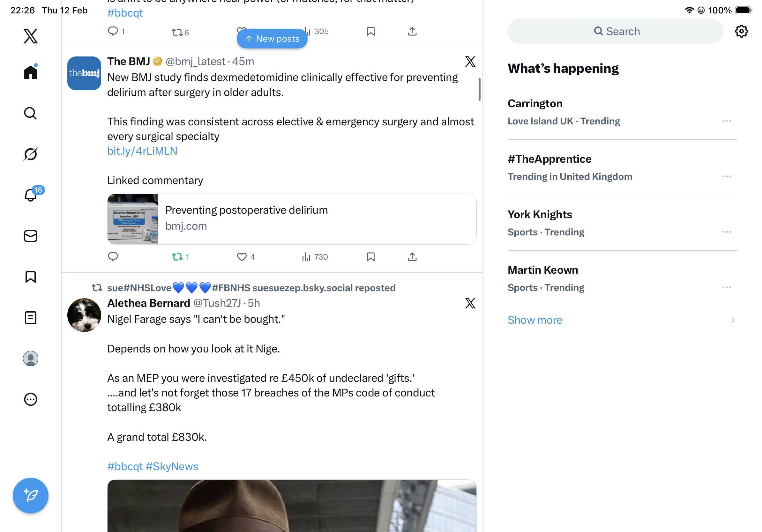The height and width of the screenshot is (532, 762).
Task: Share the BMJ post
Action: 412,257
